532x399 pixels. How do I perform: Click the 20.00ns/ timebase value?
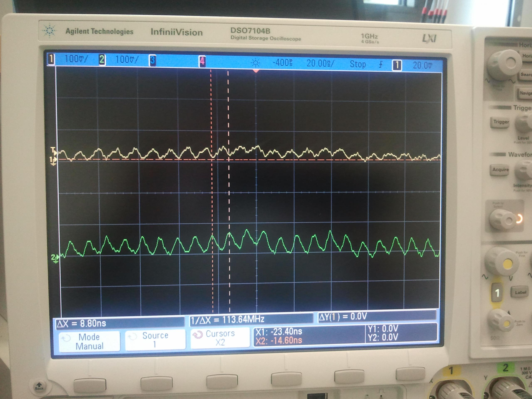(320, 63)
